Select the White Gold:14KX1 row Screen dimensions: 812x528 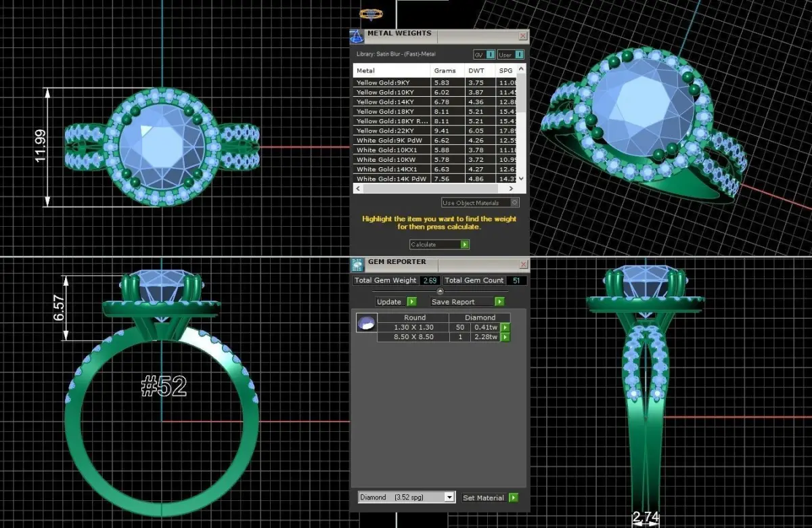tap(435, 169)
